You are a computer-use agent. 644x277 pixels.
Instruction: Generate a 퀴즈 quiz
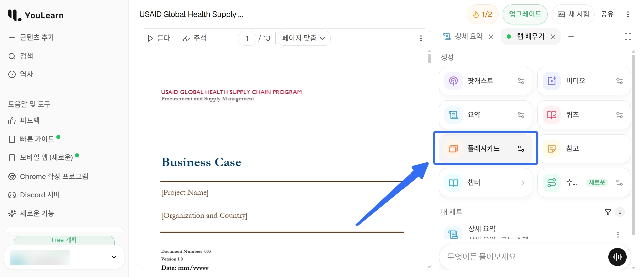point(584,115)
